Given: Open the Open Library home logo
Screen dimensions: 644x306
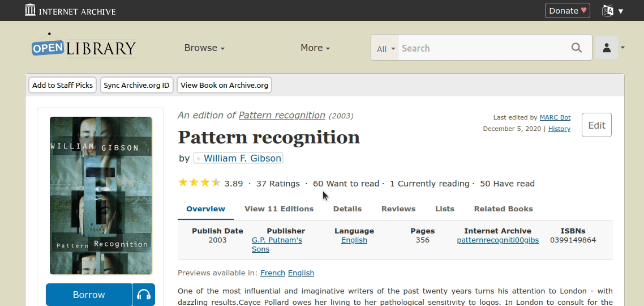Looking at the screenshot, I should point(84,46).
